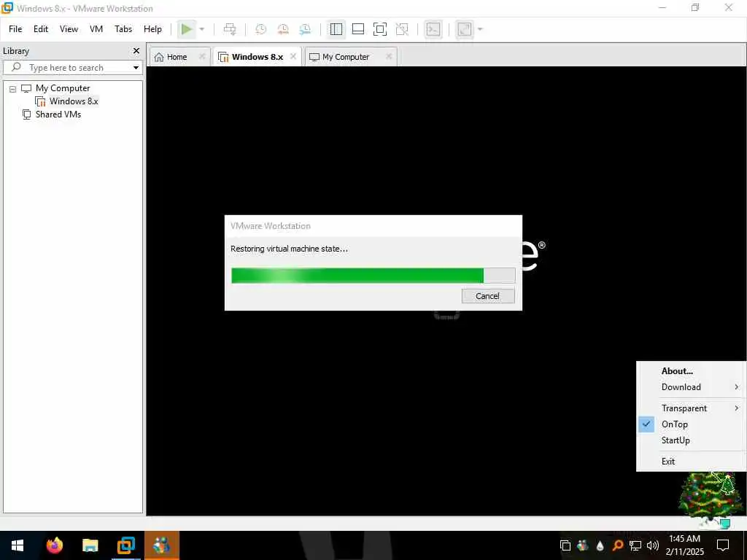Image resolution: width=747 pixels, height=560 pixels.
Task: Click the library search input field
Action: [71, 68]
